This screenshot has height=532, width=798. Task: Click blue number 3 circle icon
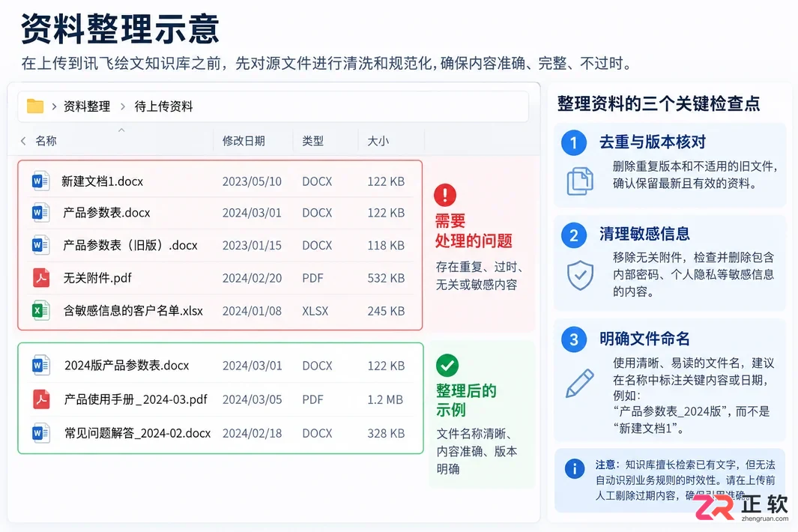pyautogui.click(x=573, y=339)
